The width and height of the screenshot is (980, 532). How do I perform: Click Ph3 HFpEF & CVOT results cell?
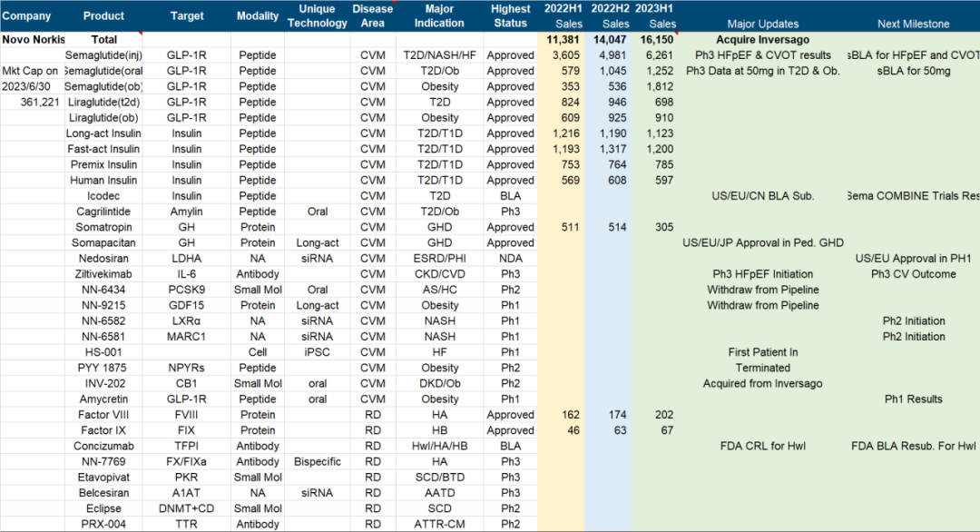pyautogui.click(x=762, y=55)
